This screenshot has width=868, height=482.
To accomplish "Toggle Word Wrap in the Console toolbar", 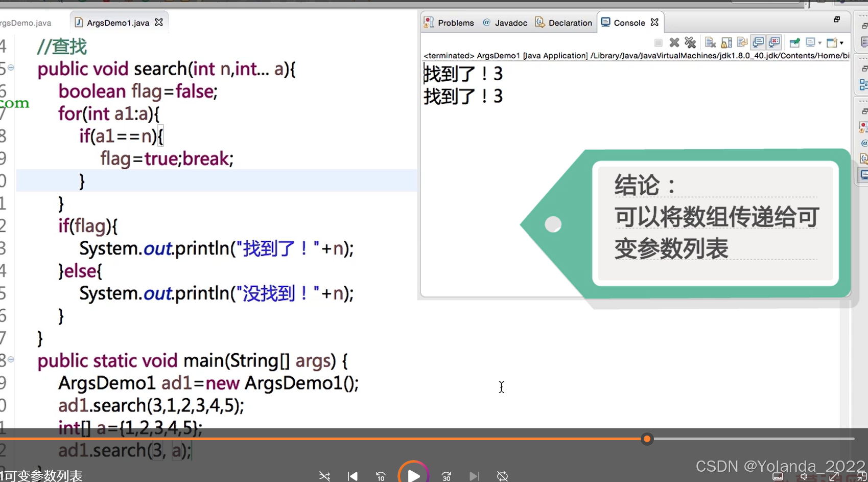I will (x=742, y=42).
